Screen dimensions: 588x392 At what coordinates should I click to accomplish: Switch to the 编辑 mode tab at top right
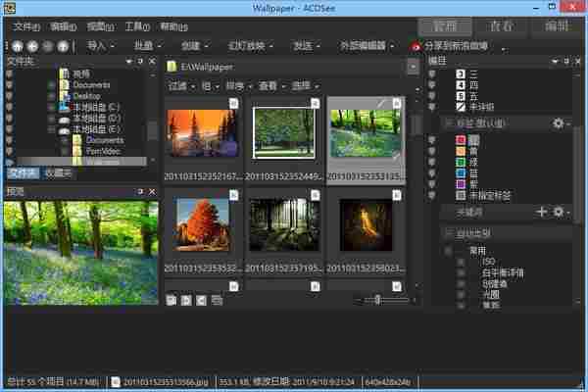point(558,26)
